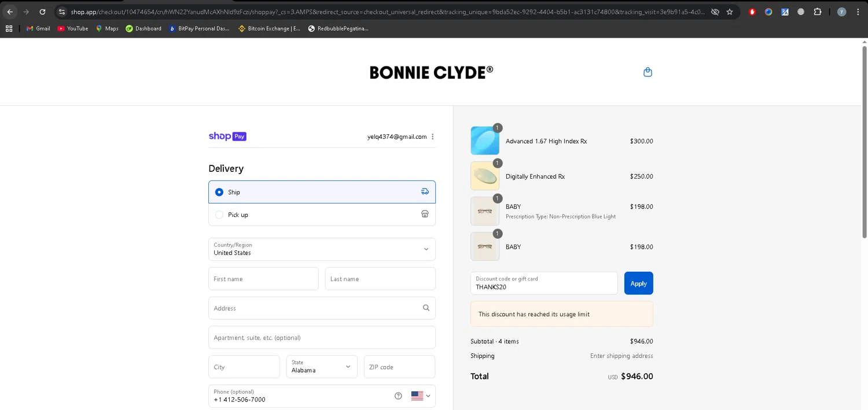Click the Digitally Enhanced Rx thumbnail
Viewport: 868px width, 410px height.
tap(485, 176)
